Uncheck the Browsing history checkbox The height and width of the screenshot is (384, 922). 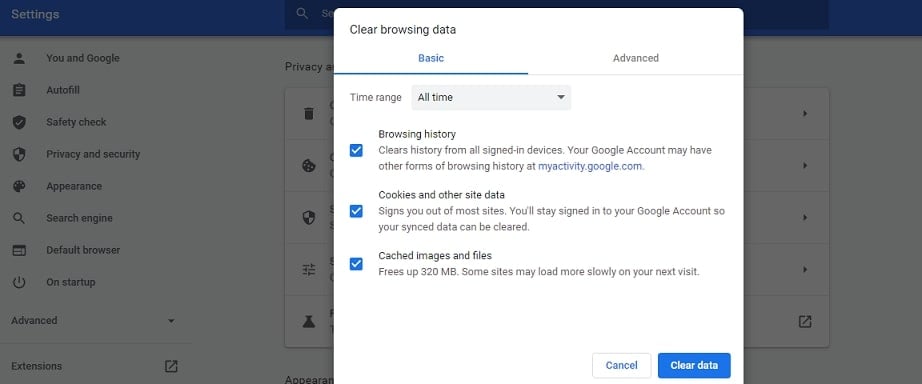(356, 151)
